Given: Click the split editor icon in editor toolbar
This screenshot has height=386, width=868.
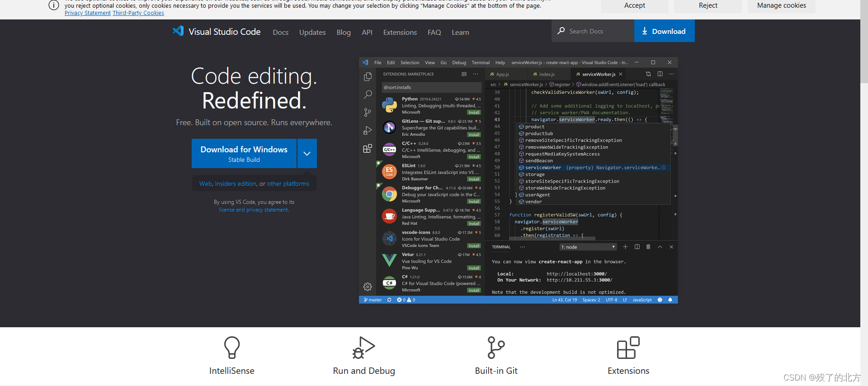Looking at the screenshot, I should 660,74.
